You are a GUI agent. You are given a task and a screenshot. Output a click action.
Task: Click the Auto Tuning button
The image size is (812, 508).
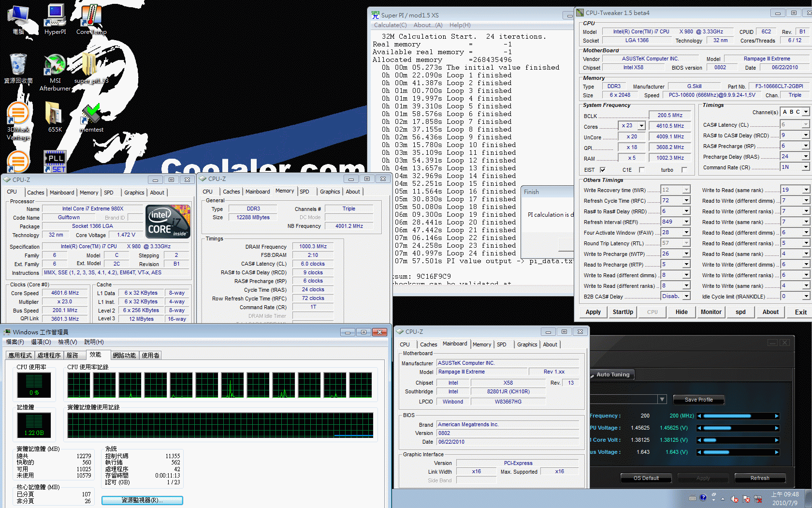pos(613,374)
